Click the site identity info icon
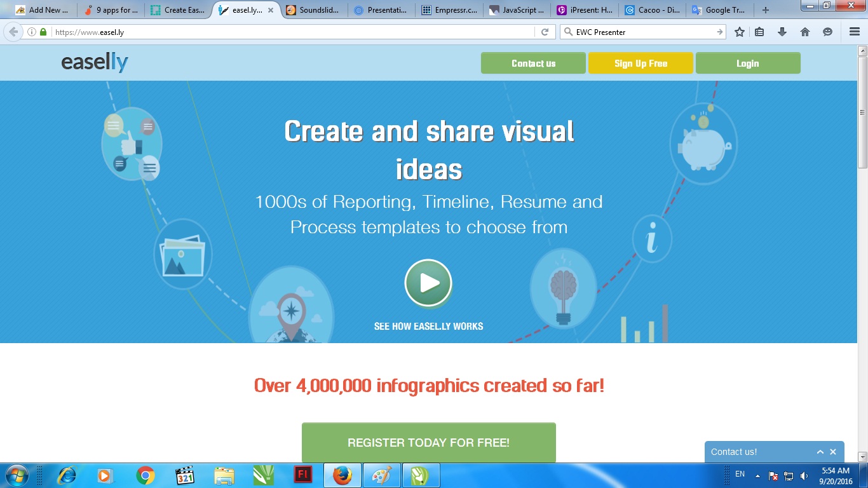The height and width of the screenshot is (488, 868). click(x=32, y=32)
